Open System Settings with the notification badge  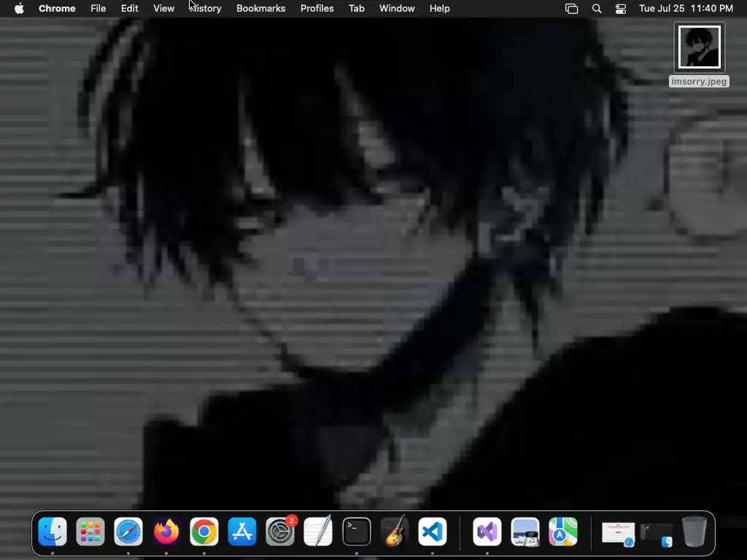[280, 532]
